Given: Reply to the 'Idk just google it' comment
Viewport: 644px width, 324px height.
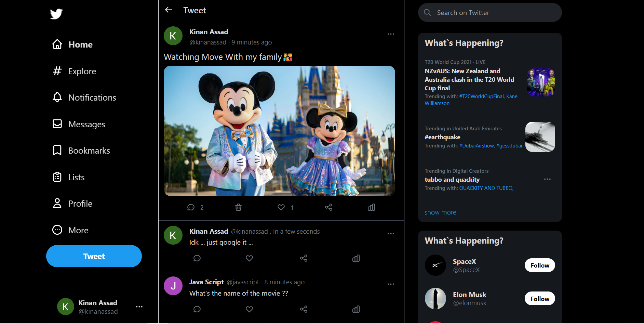Looking at the screenshot, I should 197,258.
